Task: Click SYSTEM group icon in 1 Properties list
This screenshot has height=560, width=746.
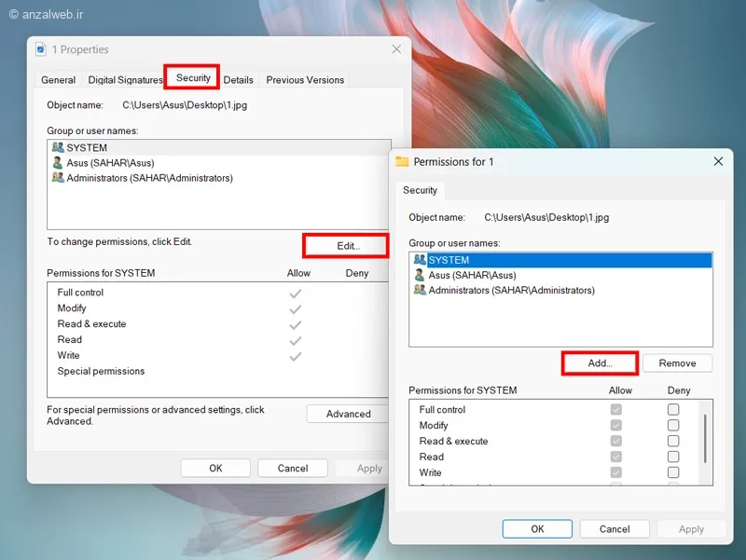Action: pyautogui.click(x=58, y=147)
